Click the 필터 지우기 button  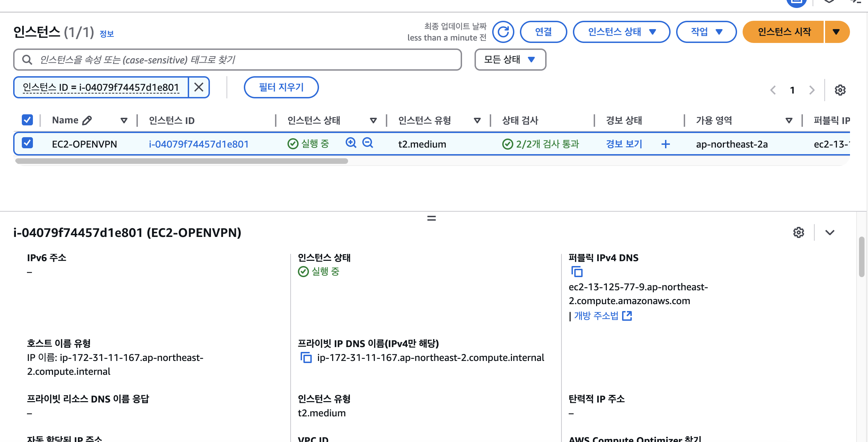pyautogui.click(x=281, y=87)
